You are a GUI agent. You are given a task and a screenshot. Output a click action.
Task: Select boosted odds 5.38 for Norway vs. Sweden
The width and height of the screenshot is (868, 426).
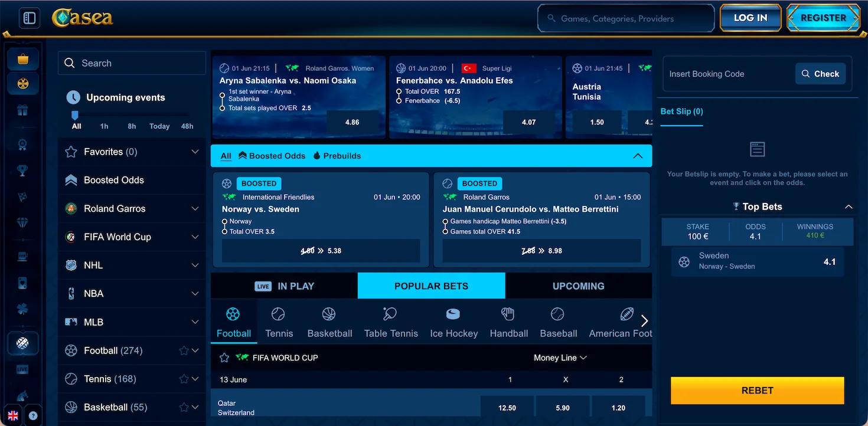click(x=321, y=251)
